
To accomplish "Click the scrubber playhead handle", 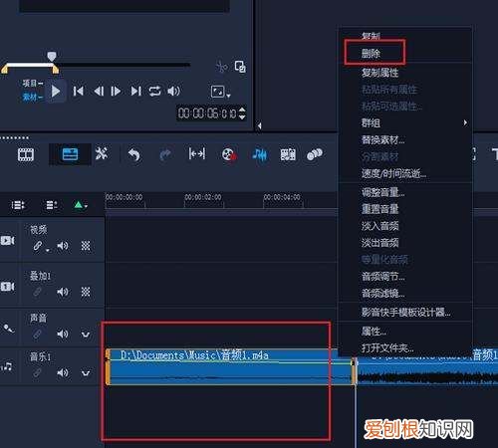I will (52, 56).
